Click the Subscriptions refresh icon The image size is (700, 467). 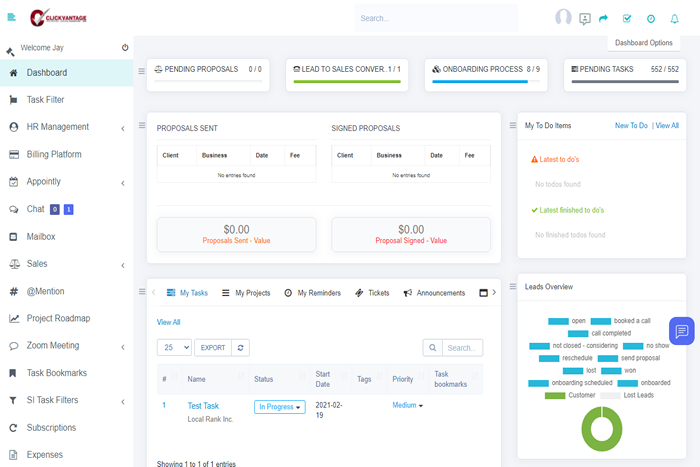click(x=13, y=428)
